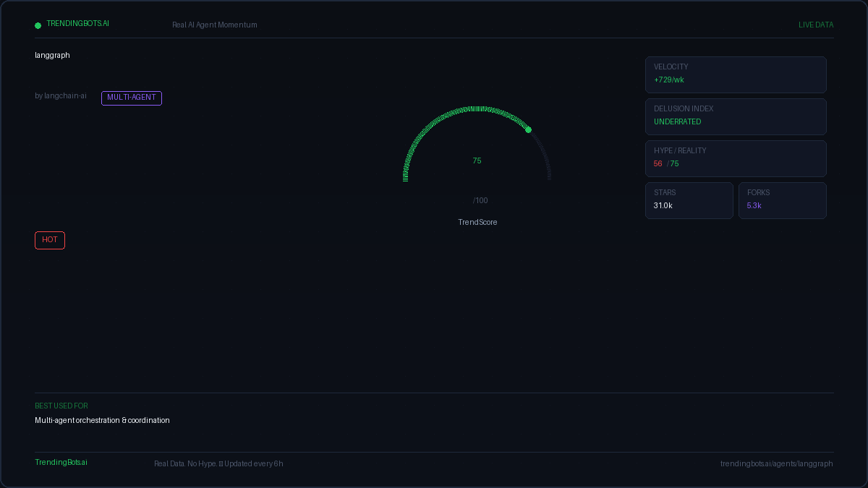The height and width of the screenshot is (488, 868).
Task: Click the green status dot beside TRENDINGBOTS.AI
Action: click(x=38, y=25)
